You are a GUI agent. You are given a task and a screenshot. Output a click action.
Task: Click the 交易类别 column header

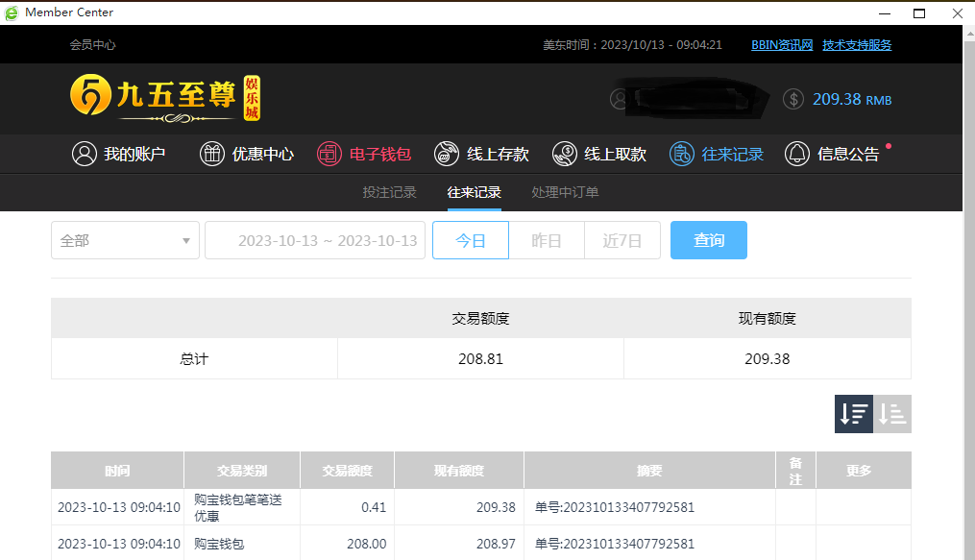242,471
